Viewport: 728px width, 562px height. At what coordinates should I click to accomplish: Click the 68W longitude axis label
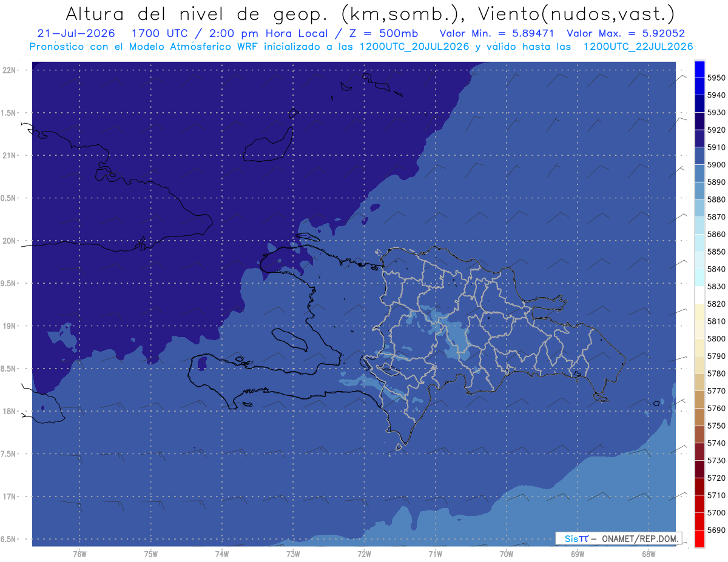pyautogui.click(x=649, y=554)
